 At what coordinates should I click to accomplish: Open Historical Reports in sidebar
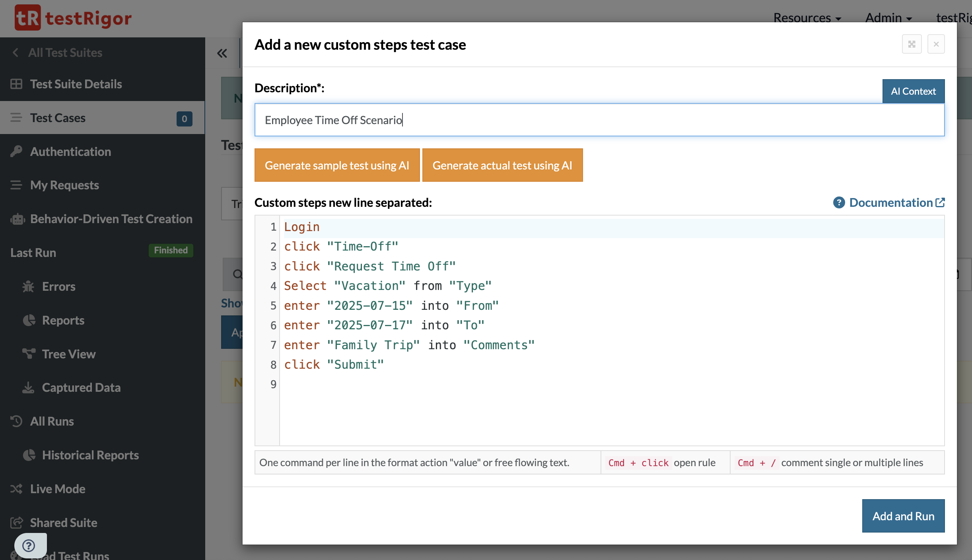click(90, 455)
